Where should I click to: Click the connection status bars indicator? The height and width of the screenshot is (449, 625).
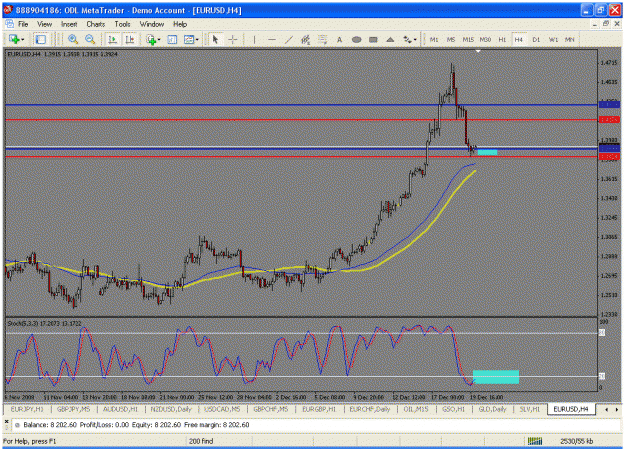pyautogui.click(x=535, y=441)
